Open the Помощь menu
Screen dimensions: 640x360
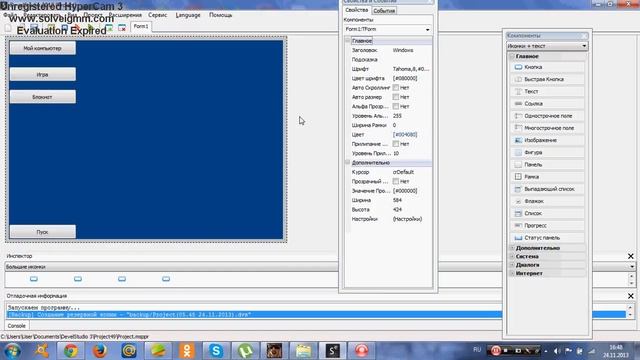tap(220, 15)
